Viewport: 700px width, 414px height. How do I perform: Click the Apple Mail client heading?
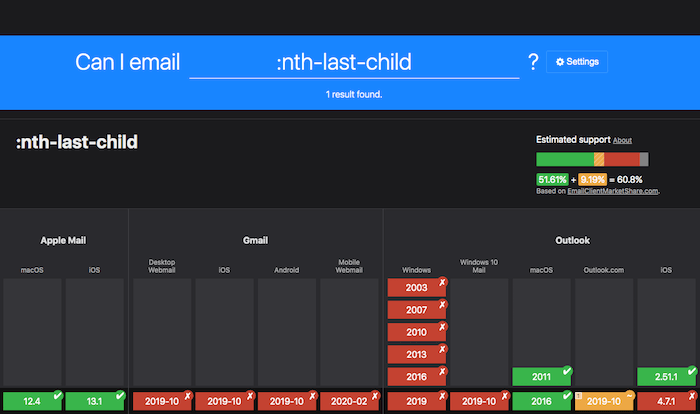click(63, 240)
